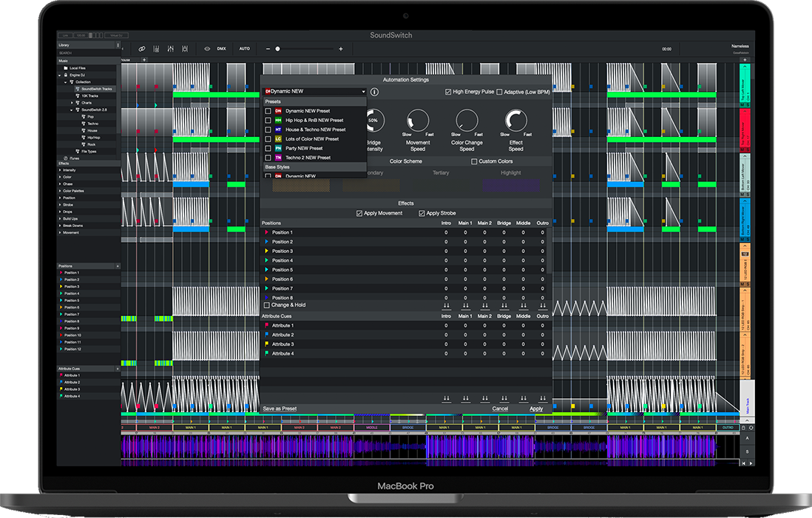Add a new tab with the plus icon
Screen dimensions: 812x518
[x=144, y=59]
